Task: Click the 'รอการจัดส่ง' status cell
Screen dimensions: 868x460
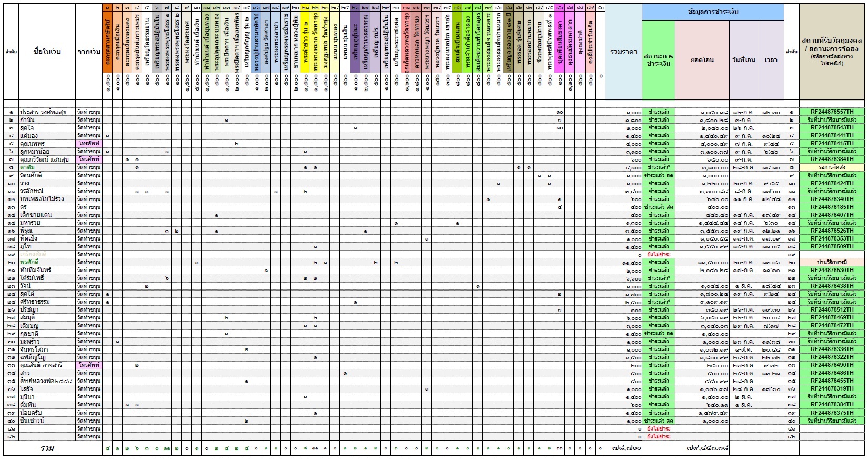Action: 832,167
